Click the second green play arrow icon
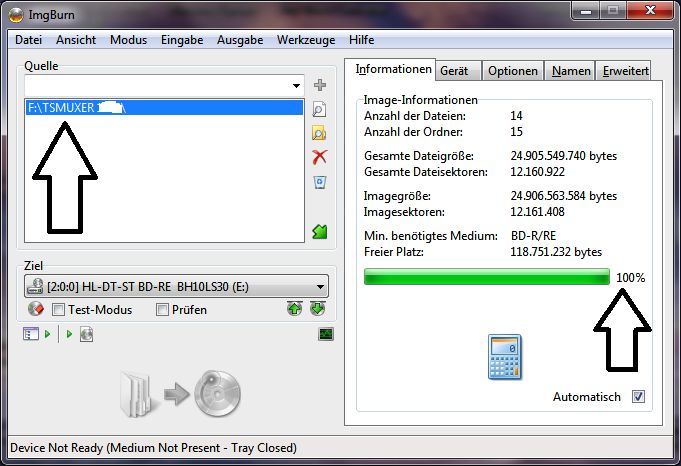The width and height of the screenshot is (681, 466). click(69, 334)
